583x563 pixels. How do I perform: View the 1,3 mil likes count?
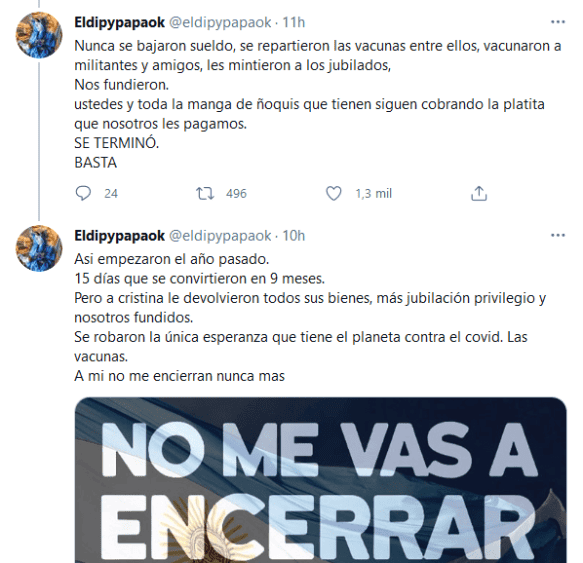point(373,194)
